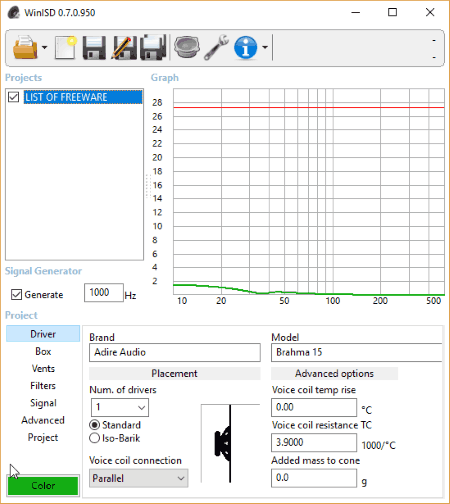Select the Iso-Barik radio button
450x504 pixels.
(x=95, y=438)
